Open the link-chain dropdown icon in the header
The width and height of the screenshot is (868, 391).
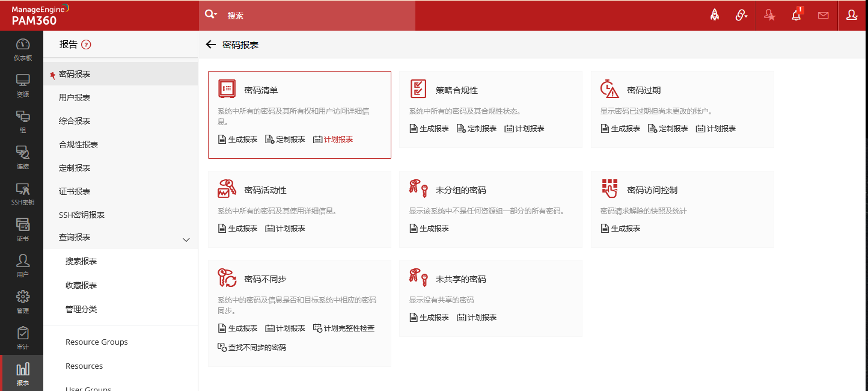(x=742, y=16)
